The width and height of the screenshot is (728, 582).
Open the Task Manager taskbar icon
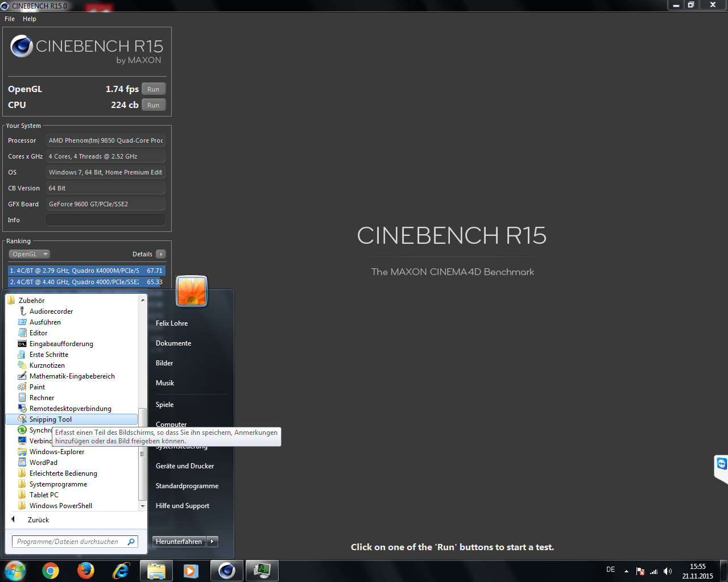262,571
